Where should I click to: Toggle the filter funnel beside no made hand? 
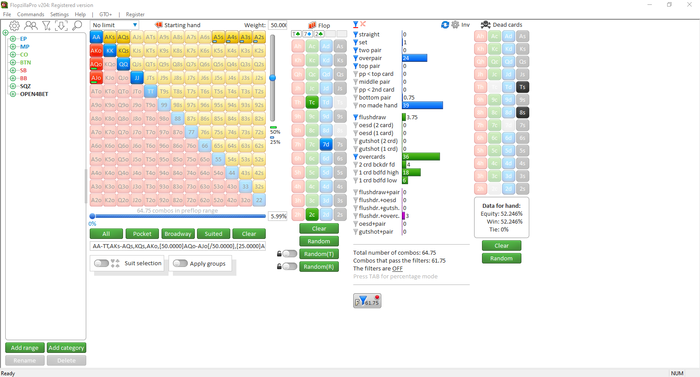[x=355, y=105]
